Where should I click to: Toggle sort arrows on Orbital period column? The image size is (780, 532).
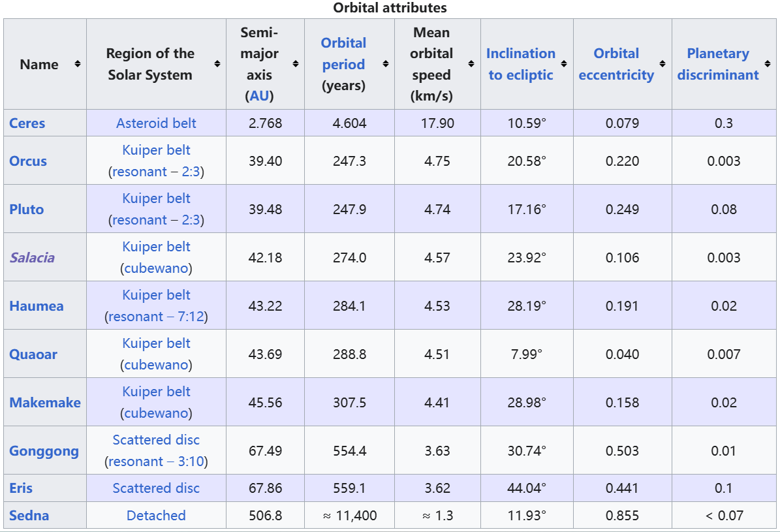[x=386, y=64]
